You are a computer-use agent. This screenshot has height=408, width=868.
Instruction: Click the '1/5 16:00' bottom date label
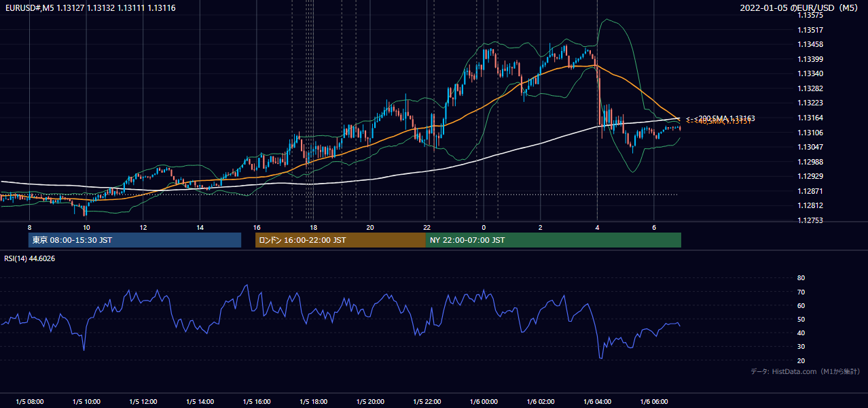257,401
